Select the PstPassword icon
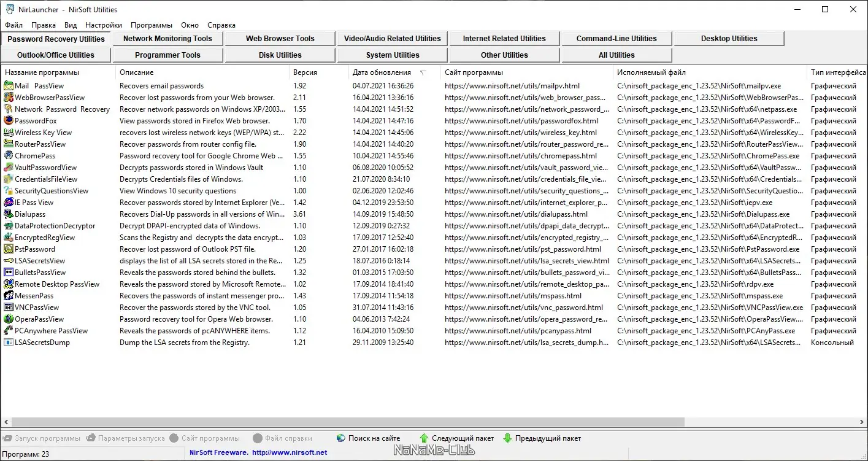 (9, 249)
